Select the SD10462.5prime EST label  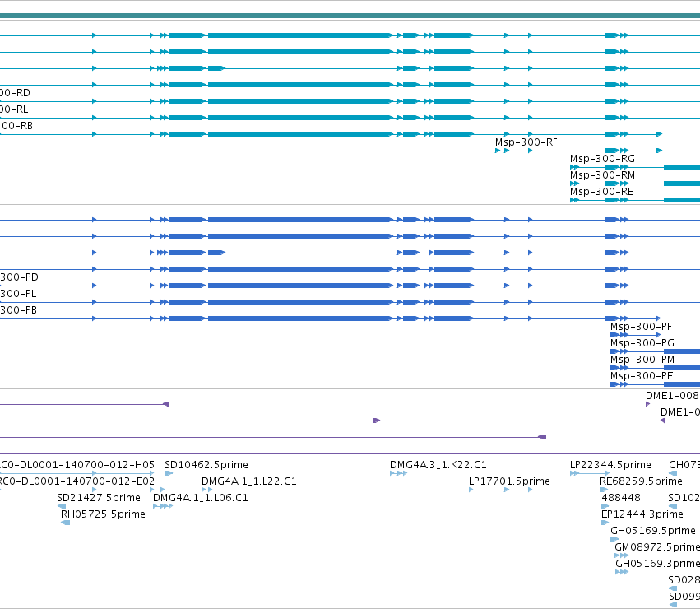click(x=206, y=465)
